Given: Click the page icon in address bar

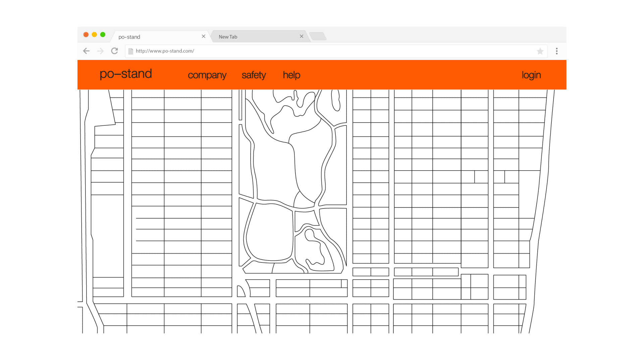Looking at the screenshot, I should (x=130, y=51).
